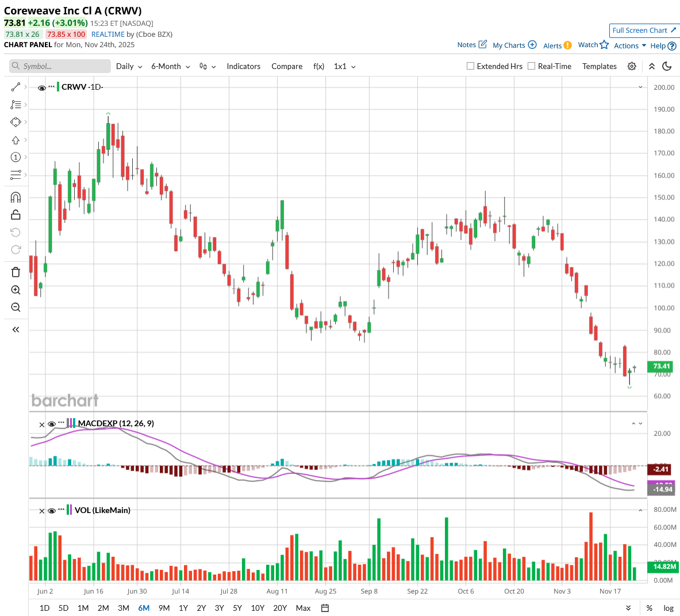Click the zoom in magnifier icon

coord(16,290)
